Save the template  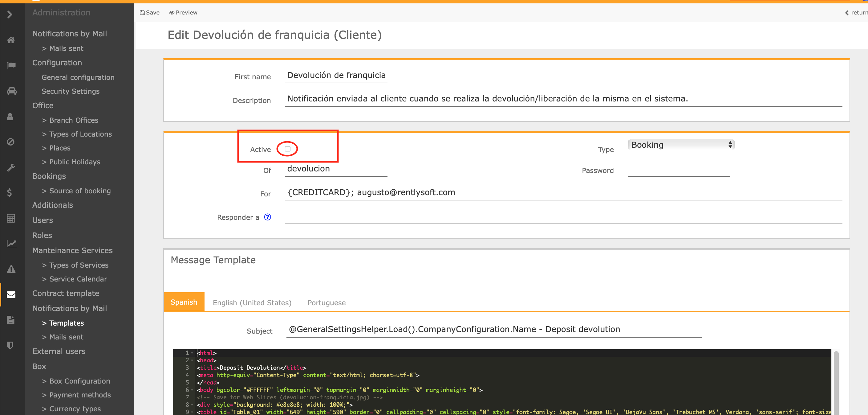click(x=150, y=12)
